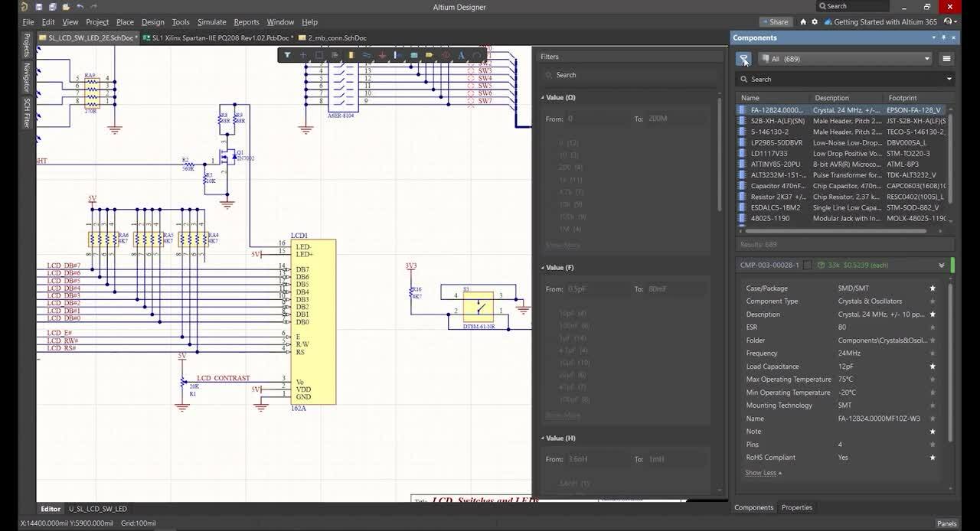Screen dimensions: 980x531
Task: Click the selection filter funnel in schematic toolbar
Action: point(287,55)
